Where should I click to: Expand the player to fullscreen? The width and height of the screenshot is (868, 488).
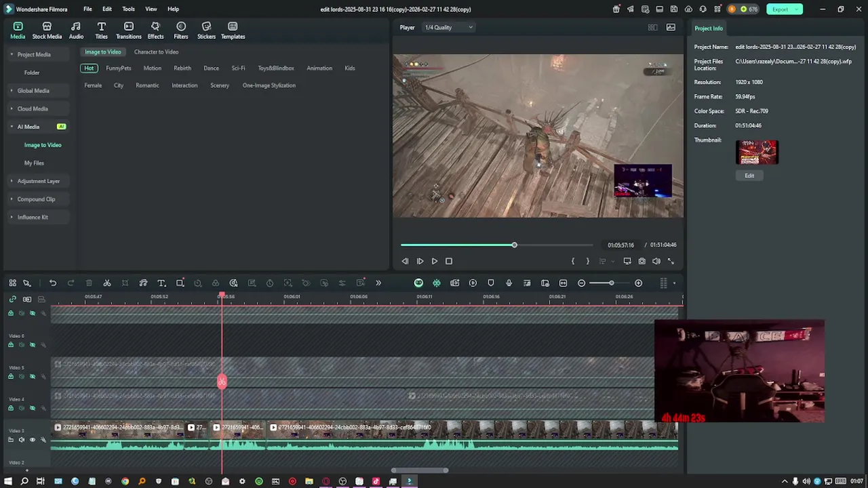[x=671, y=261]
